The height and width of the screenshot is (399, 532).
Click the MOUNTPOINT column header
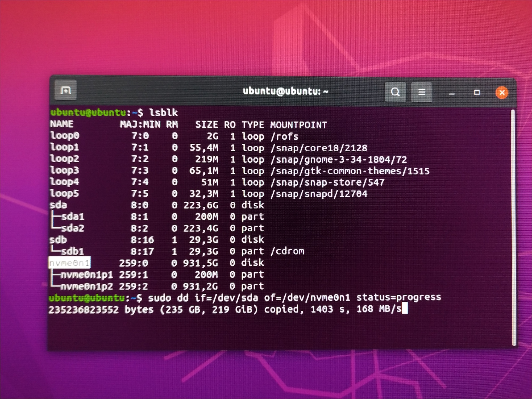(x=298, y=125)
